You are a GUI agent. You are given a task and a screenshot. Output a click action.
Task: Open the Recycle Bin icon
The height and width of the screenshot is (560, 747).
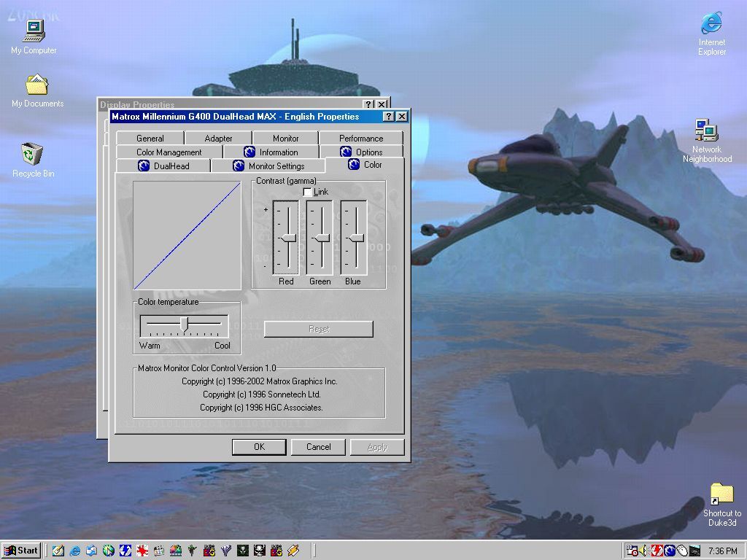[x=32, y=155]
